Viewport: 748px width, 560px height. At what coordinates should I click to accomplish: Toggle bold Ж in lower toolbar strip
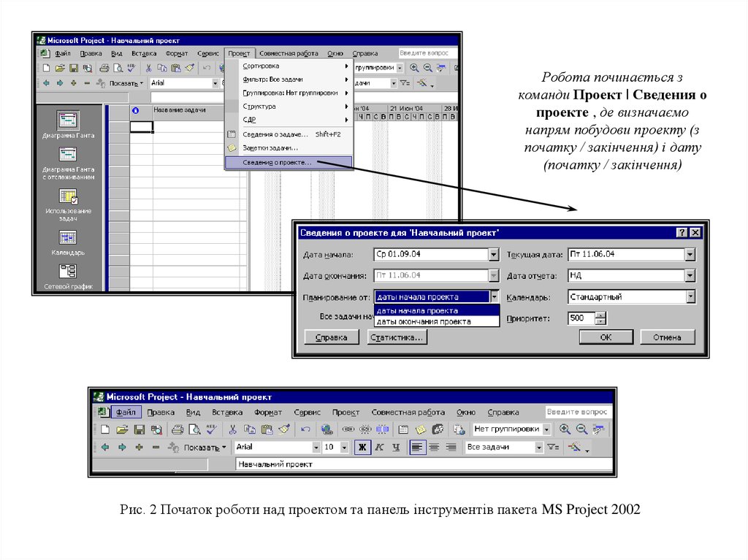click(362, 447)
